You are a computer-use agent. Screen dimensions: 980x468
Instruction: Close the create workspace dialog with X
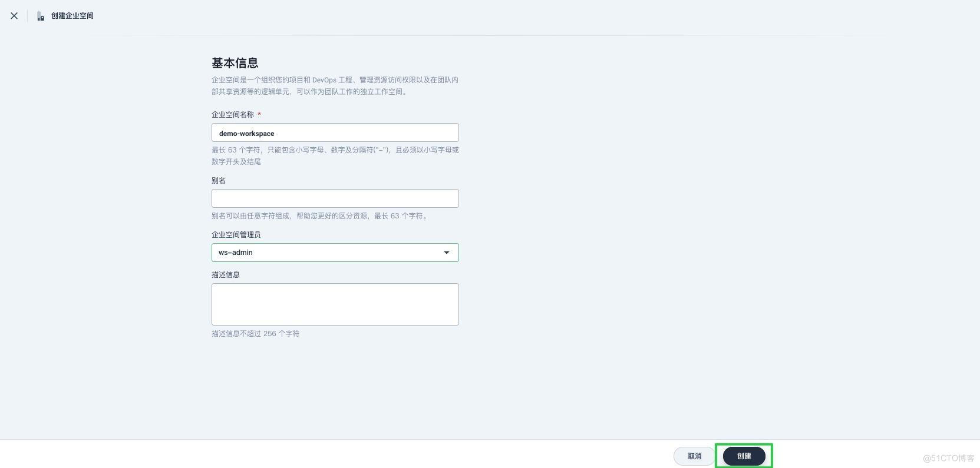tap(14, 16)
